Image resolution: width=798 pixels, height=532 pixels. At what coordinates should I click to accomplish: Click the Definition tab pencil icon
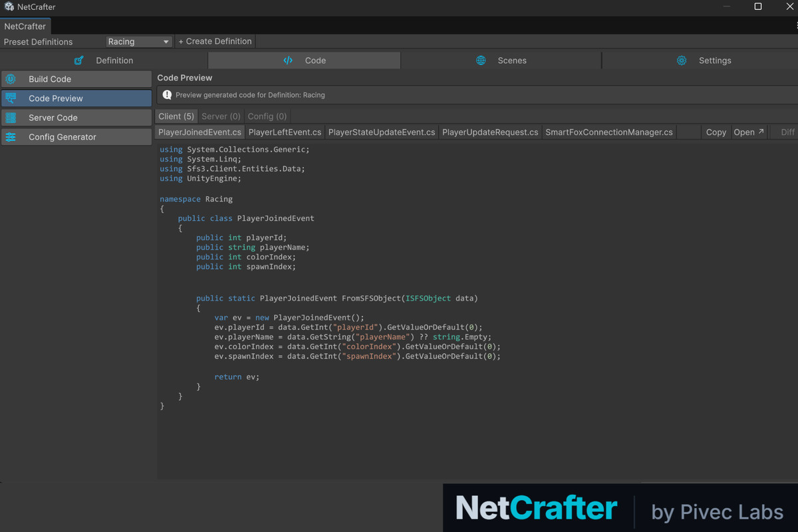click(x=79, y=61)
